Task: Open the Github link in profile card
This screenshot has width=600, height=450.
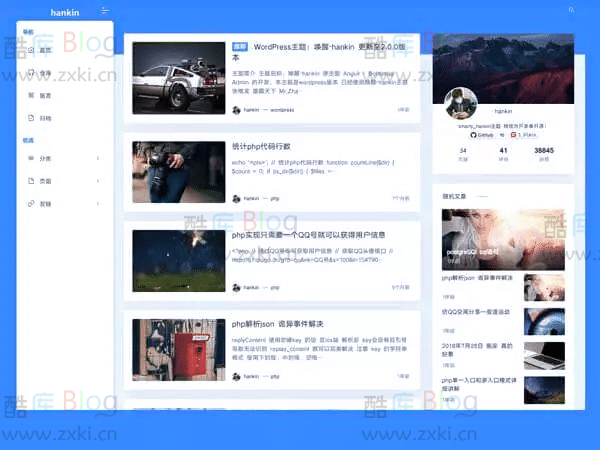Action: [482, 135]
